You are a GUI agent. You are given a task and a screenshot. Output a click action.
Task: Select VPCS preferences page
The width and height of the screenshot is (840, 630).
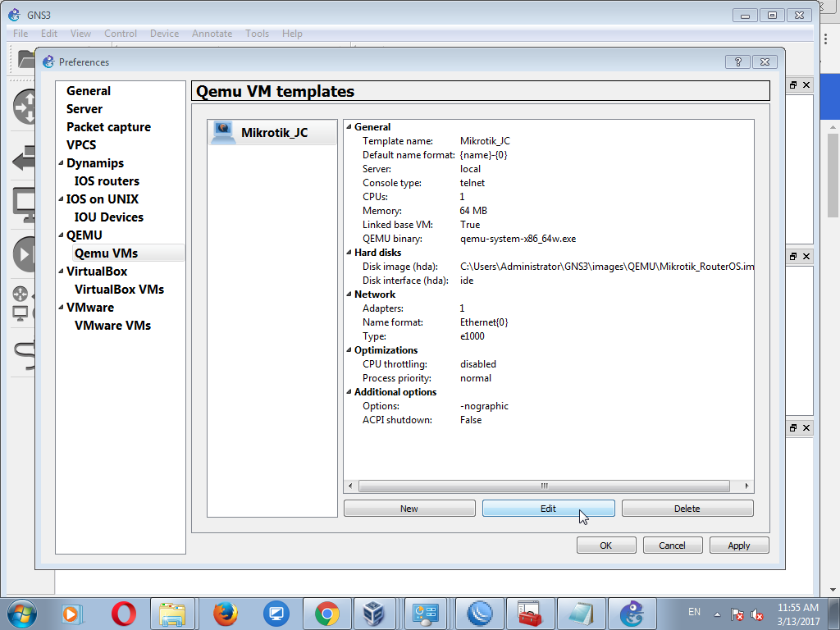81,145
